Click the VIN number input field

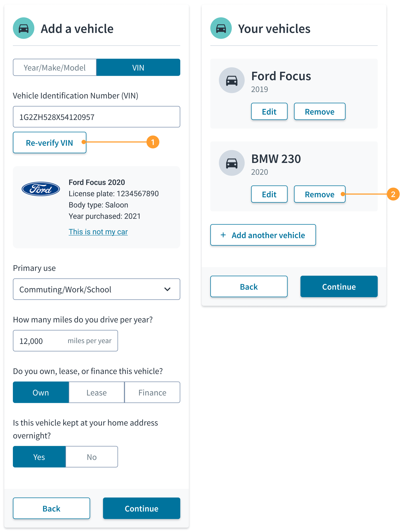pos(97,117)
